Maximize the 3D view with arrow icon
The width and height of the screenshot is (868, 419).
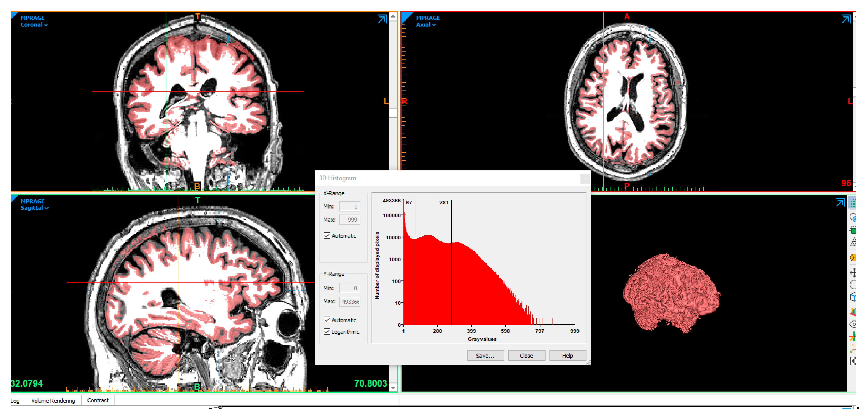840,202
